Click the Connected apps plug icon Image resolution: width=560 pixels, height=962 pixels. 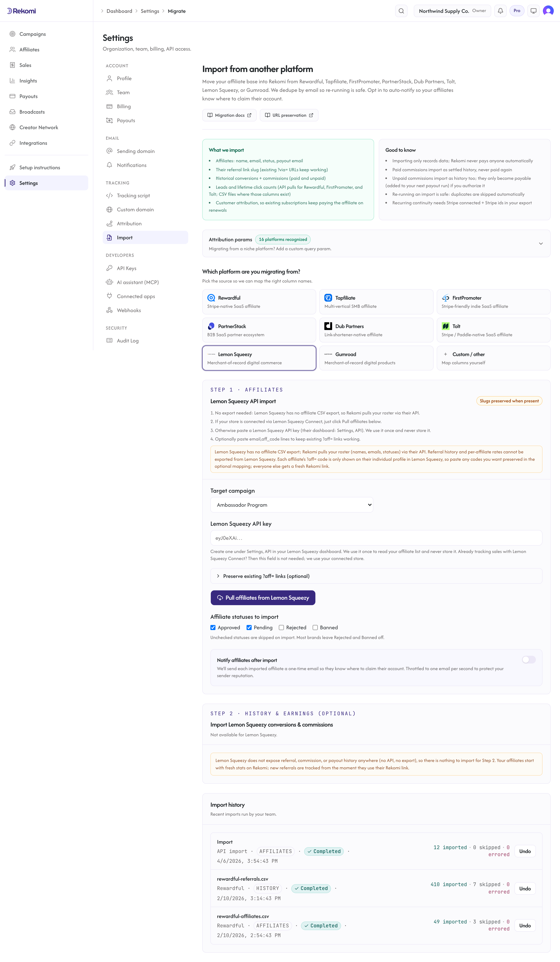[x=109, y=296]
